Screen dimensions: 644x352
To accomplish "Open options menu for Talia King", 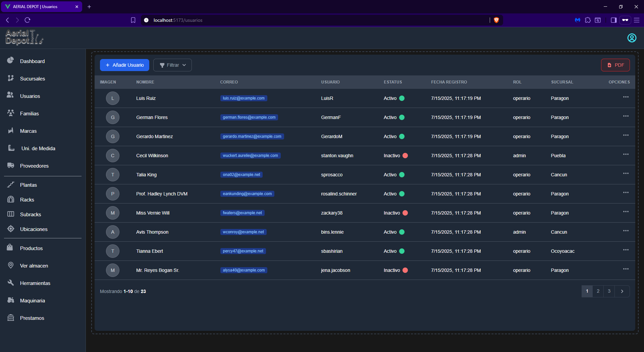I will pyautogui.click(x=626, y=174).
